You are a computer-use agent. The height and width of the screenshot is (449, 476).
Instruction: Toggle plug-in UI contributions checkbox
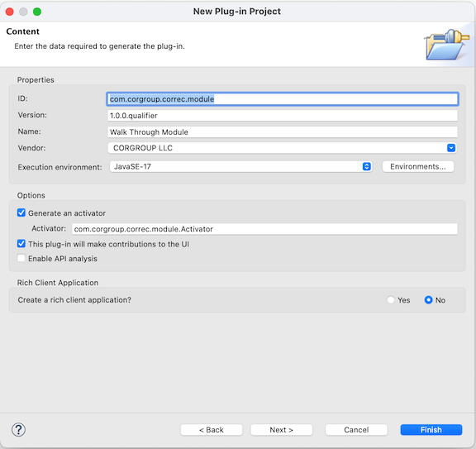click(21, 244)
